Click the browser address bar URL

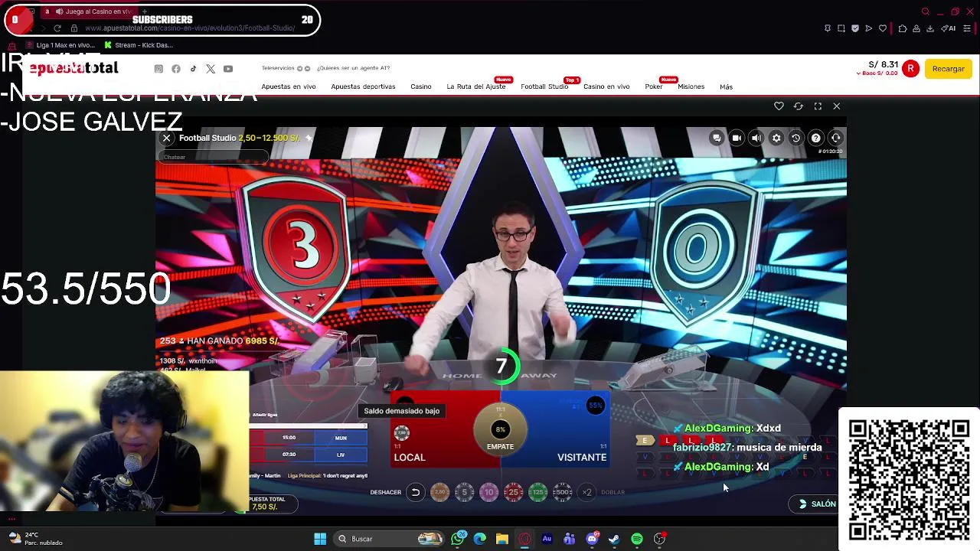tap(190, 28)
